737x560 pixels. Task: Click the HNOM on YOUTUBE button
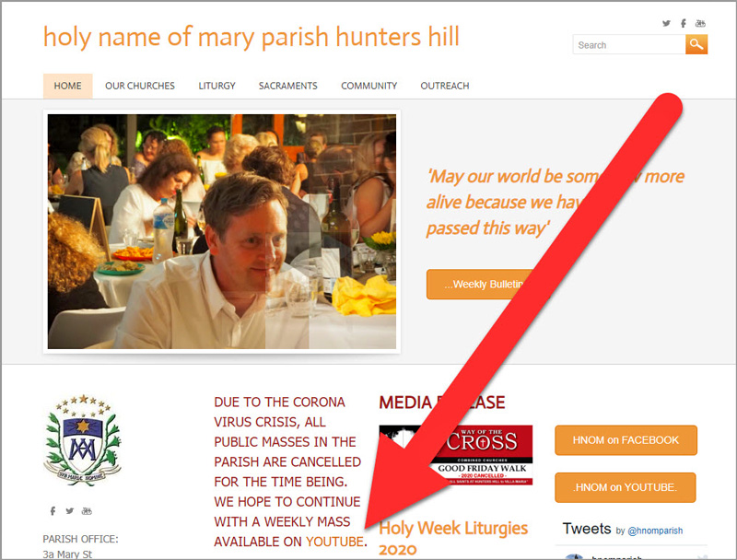tap(626, 487)
